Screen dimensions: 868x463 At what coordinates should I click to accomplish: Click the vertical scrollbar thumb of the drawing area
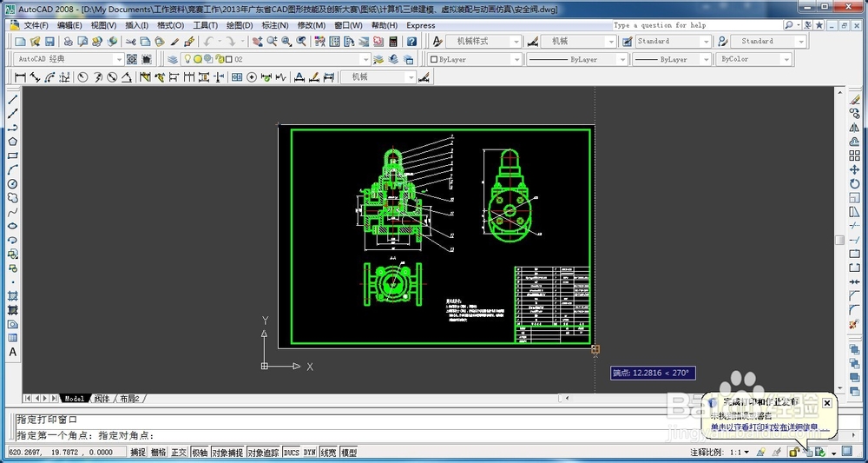839,240
